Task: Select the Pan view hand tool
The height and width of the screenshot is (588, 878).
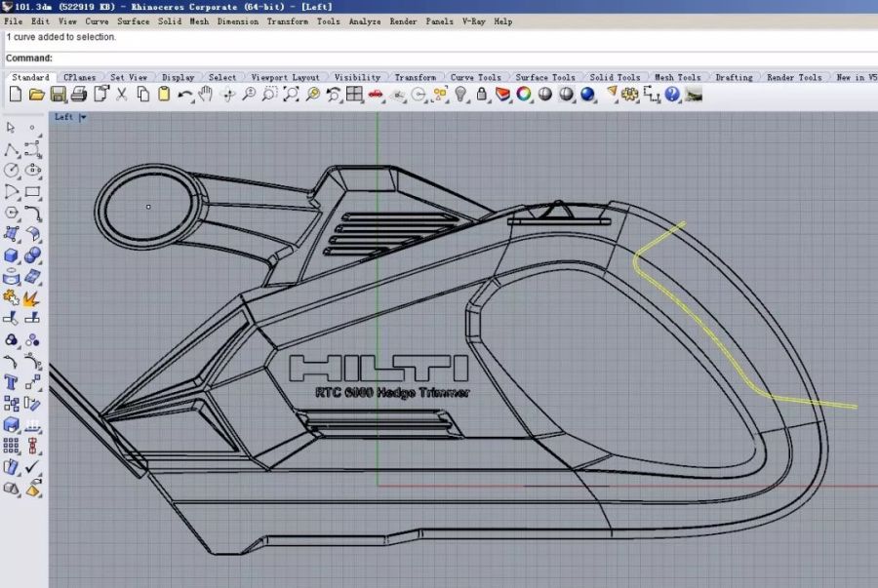Action: [x=206, y=95]
